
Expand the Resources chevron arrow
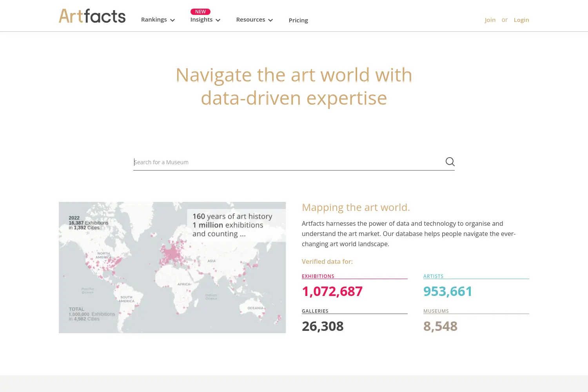pyautogui.click(x=270, y=20)
